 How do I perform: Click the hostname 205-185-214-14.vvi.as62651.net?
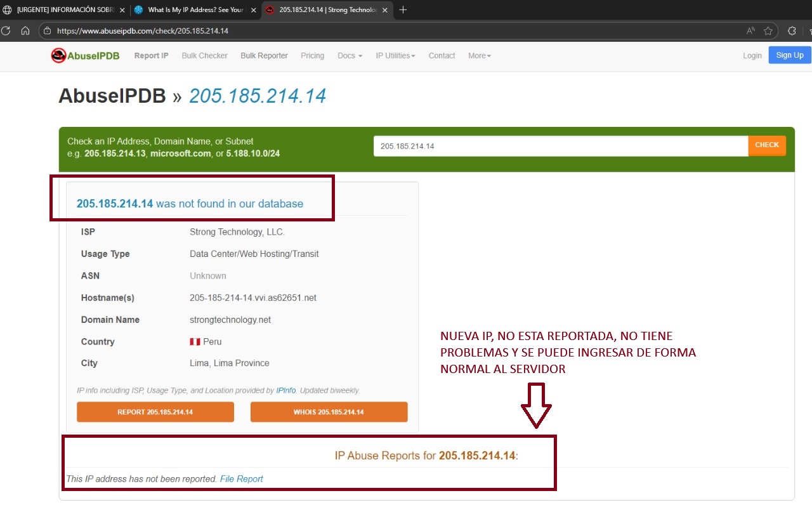pos(253,298)
